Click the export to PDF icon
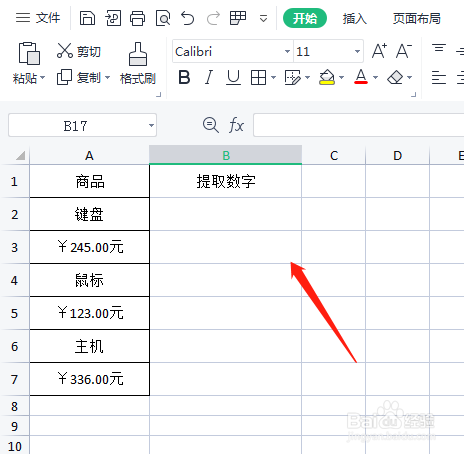The image size is (464, 454). [x=113, y=18]
